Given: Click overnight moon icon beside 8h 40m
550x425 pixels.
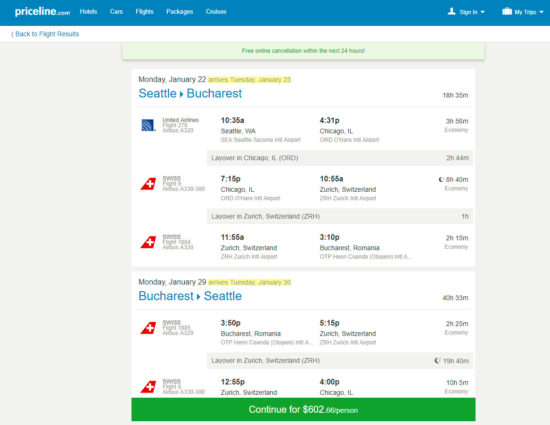Looking at the screenshot, I should [441, 180].
